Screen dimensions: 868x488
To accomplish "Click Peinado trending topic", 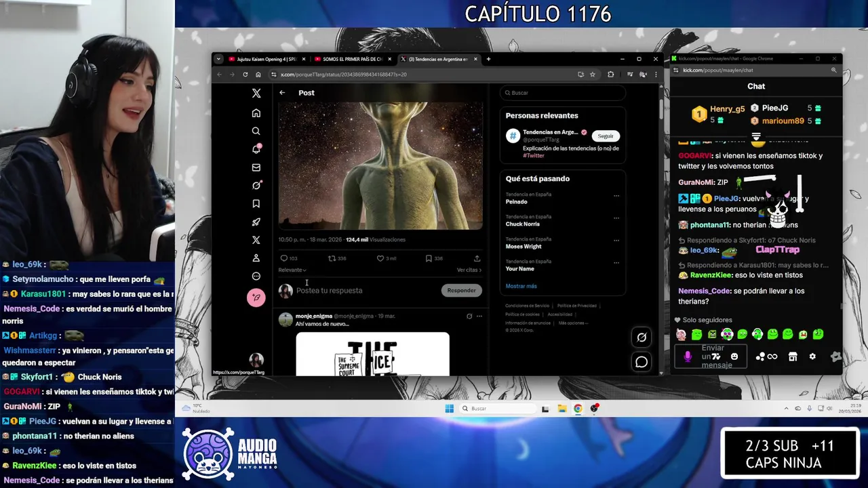I will [x=517, y=202].
